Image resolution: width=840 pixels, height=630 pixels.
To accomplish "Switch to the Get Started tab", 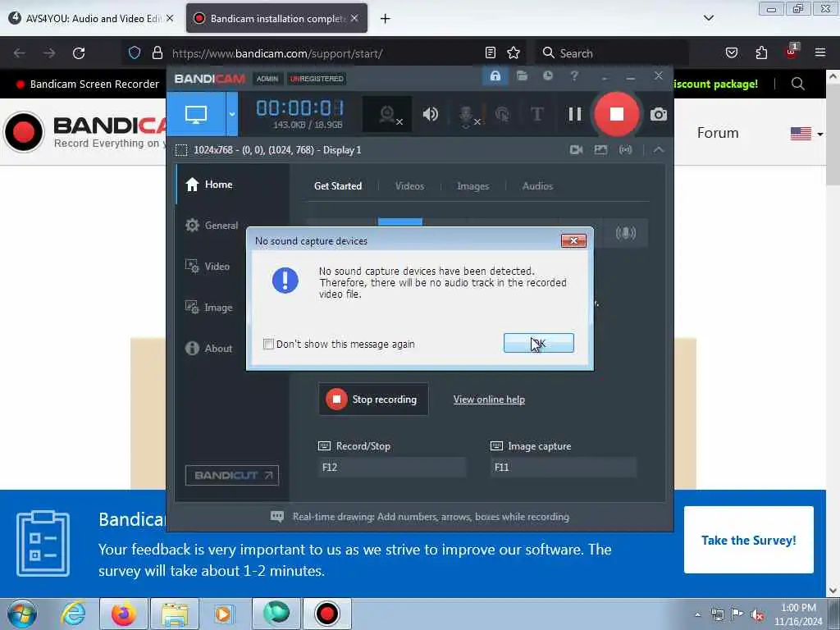I will pyautogui.click(x=338, y=186).
